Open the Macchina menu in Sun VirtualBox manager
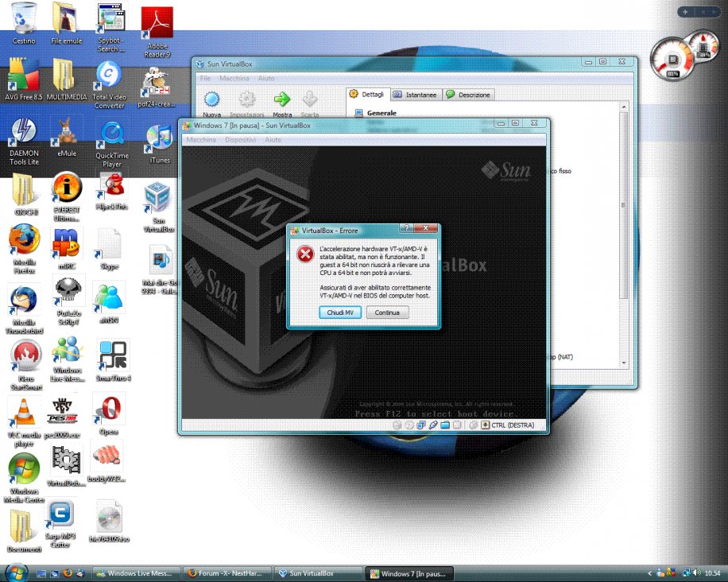This screenshot has height=582, width=728. 234,79
